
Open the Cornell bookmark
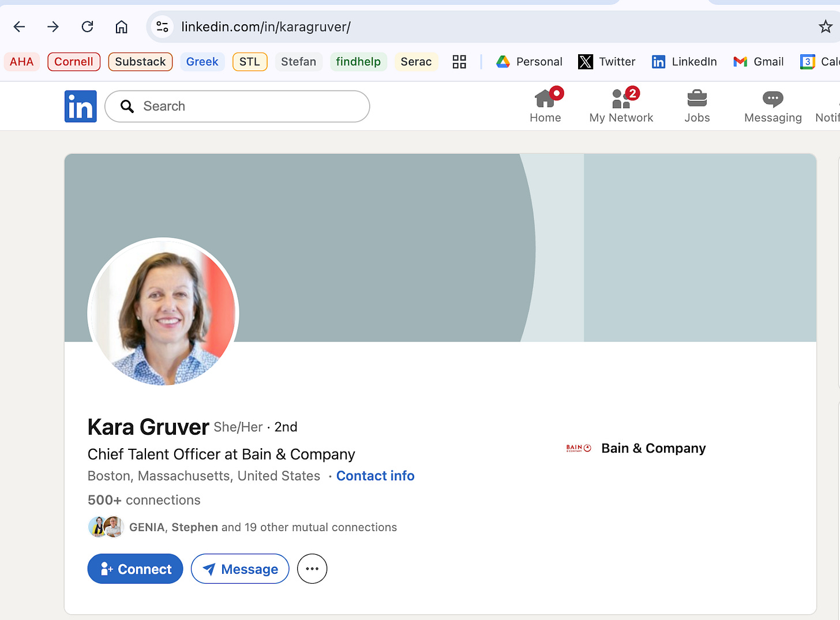[x=74, y=62]
